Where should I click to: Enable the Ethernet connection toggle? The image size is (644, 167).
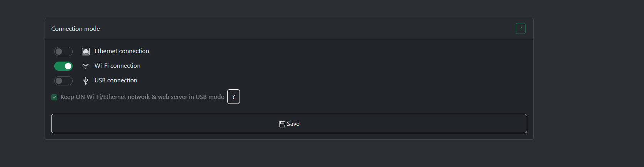[x=63, y=52]
